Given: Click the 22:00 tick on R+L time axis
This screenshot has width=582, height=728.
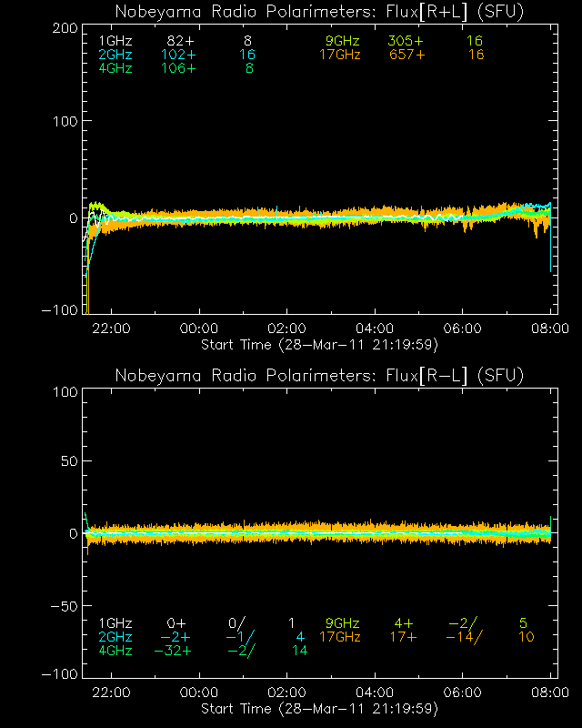Looking at the screenshot, I should (112, 329).
